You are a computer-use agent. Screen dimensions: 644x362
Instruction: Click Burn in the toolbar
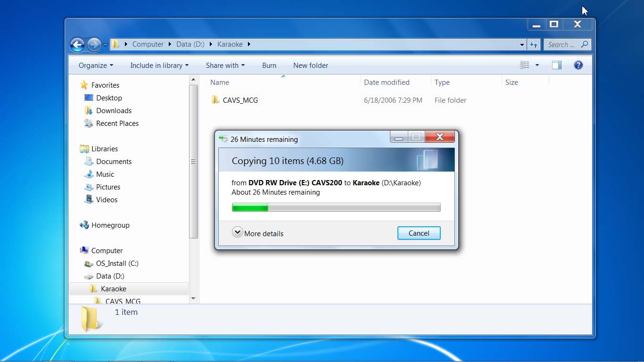click(269, 66)
